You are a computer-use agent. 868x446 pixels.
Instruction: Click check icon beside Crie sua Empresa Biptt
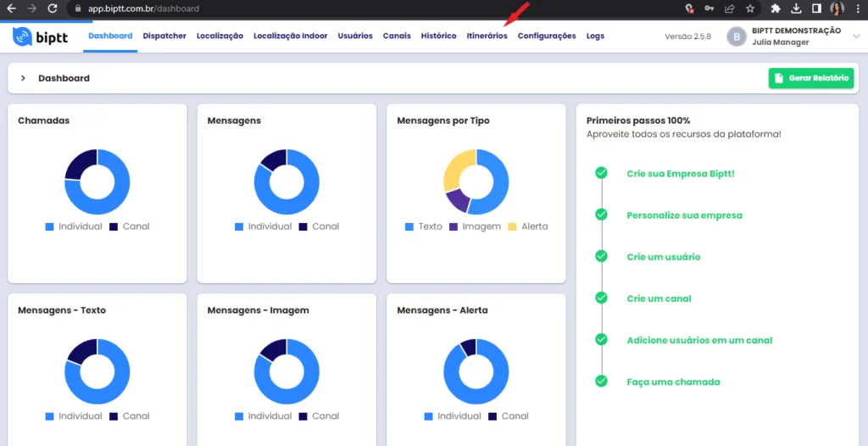(x=601, y=173)
